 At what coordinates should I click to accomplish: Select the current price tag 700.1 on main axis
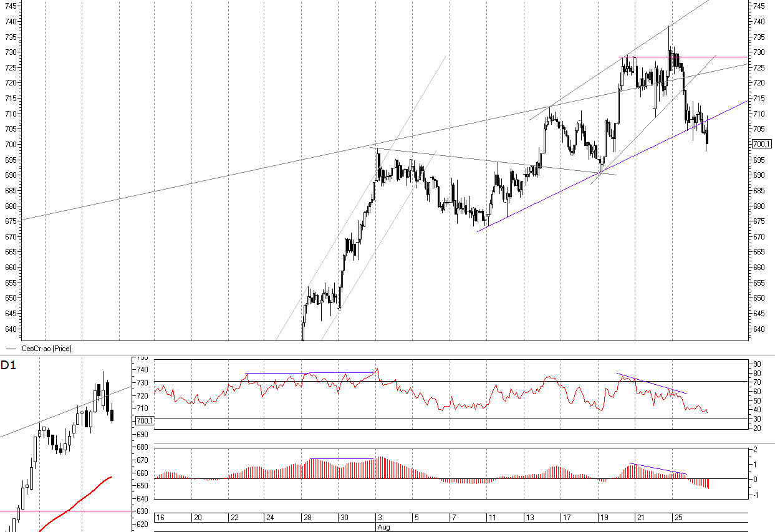click(762, 144)
